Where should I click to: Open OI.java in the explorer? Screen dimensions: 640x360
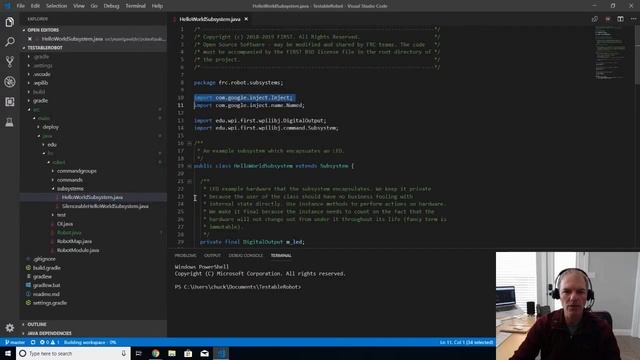(65, 224)
